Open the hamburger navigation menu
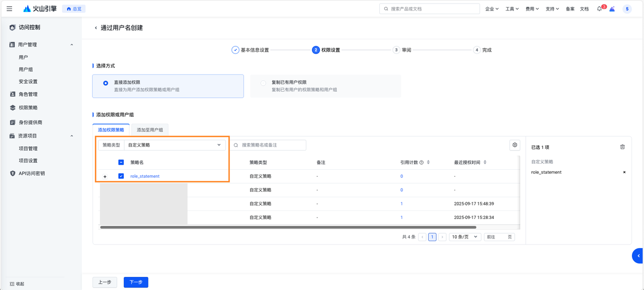Viewport: 644px width, 290px height. pyautogui.click(x=9, y=9)
